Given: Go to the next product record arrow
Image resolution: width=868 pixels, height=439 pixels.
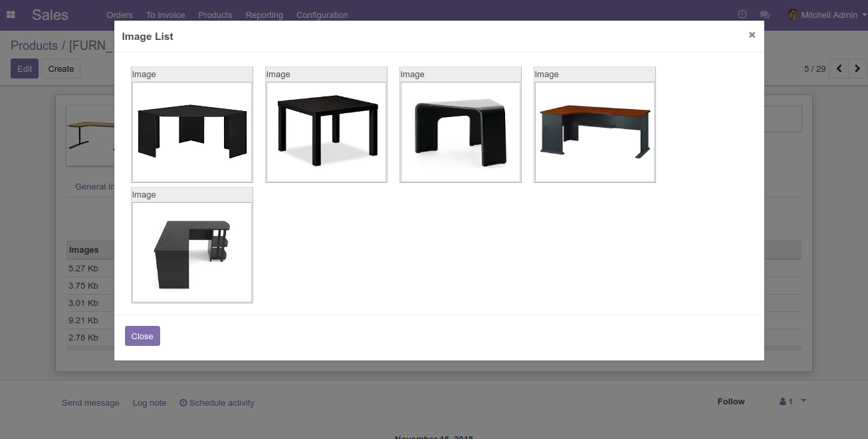Looking at the screenshot, I should coord(857,69).
